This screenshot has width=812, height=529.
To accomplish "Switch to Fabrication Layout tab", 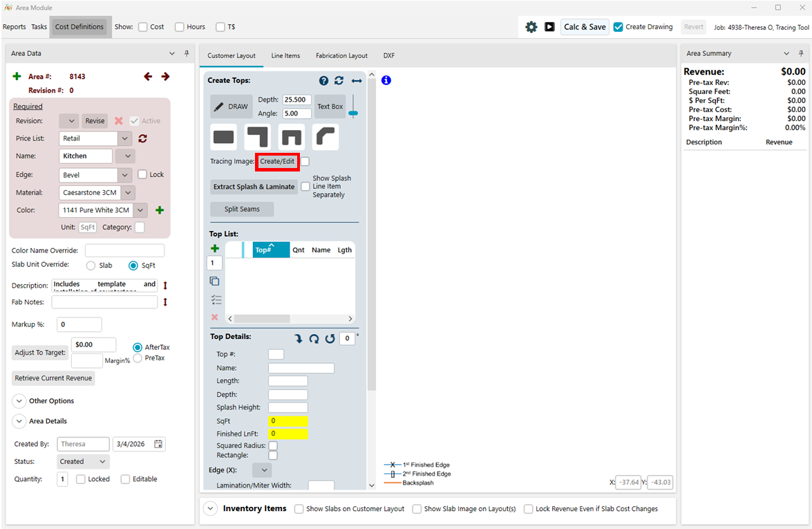I will [x=341, y=55].
